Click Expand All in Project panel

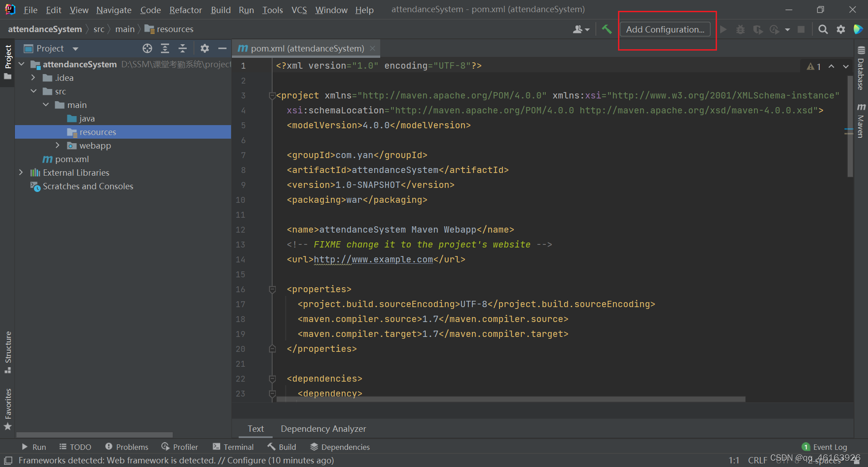point(165,48)
